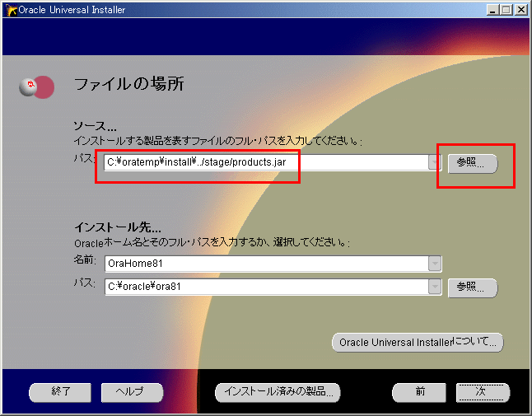This screenshot has height=416, width=532.
Task: Click the 参照 button for destination path
Action: click(x=473, y=288)
